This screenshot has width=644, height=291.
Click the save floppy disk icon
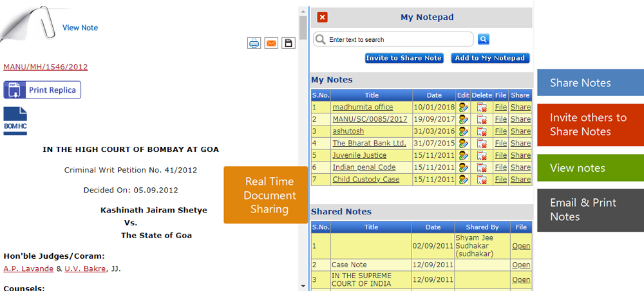288,43
